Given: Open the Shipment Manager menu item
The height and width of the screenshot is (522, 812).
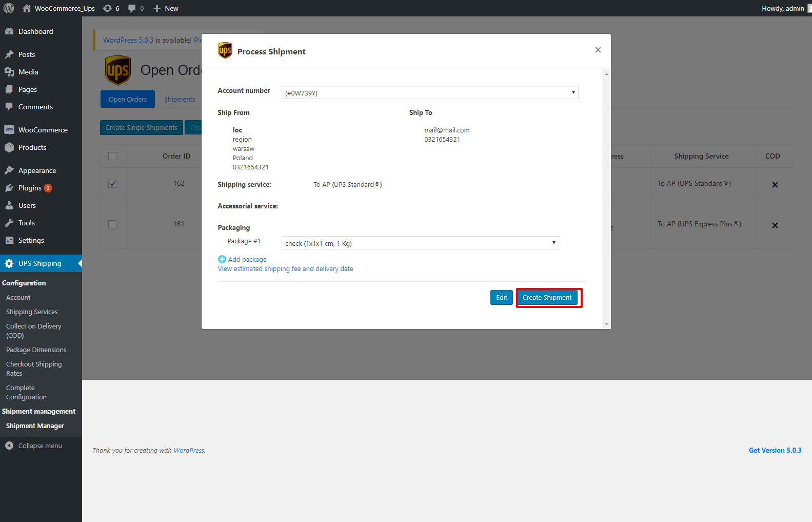Looking at the screenshot, I should [35, 426].
